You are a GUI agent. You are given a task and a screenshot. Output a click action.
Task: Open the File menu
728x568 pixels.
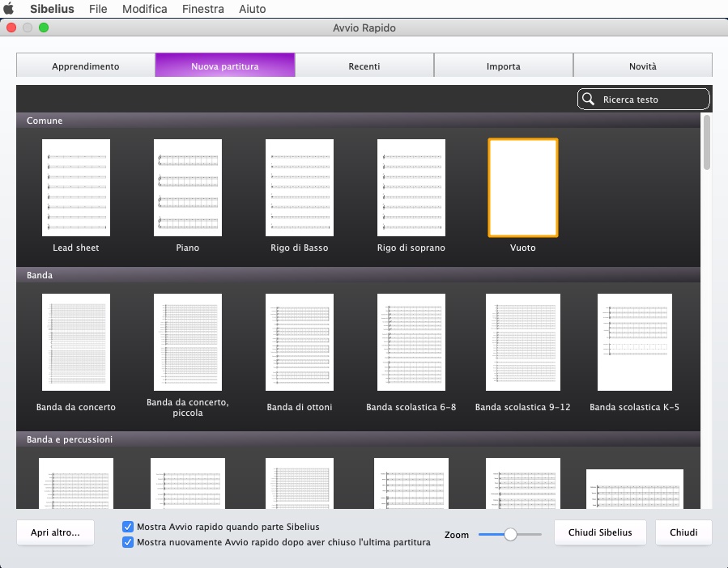click(x=98, y=9)
